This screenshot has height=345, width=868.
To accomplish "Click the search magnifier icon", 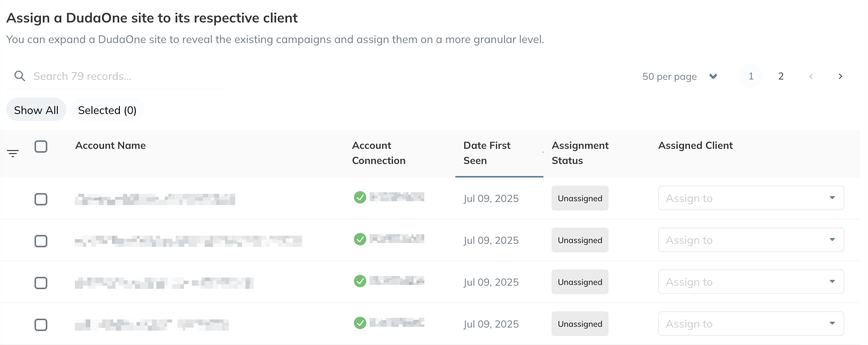I will click(20, 76).
